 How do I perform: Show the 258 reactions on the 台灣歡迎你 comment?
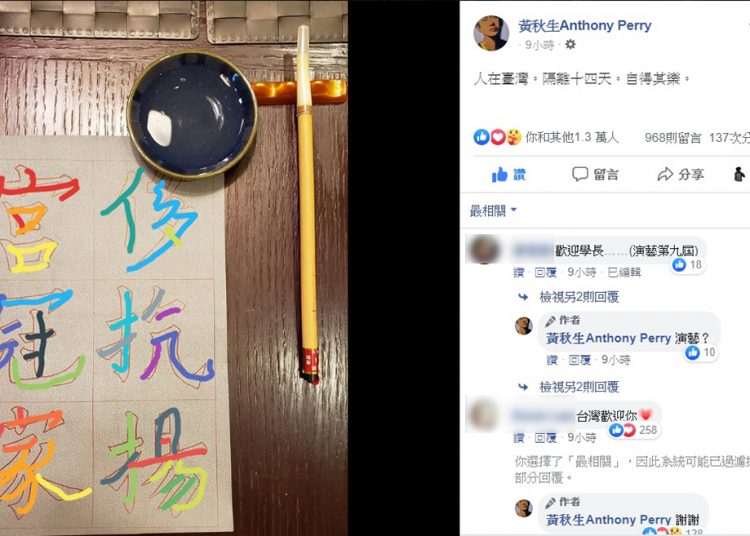(x=635, y=430)
